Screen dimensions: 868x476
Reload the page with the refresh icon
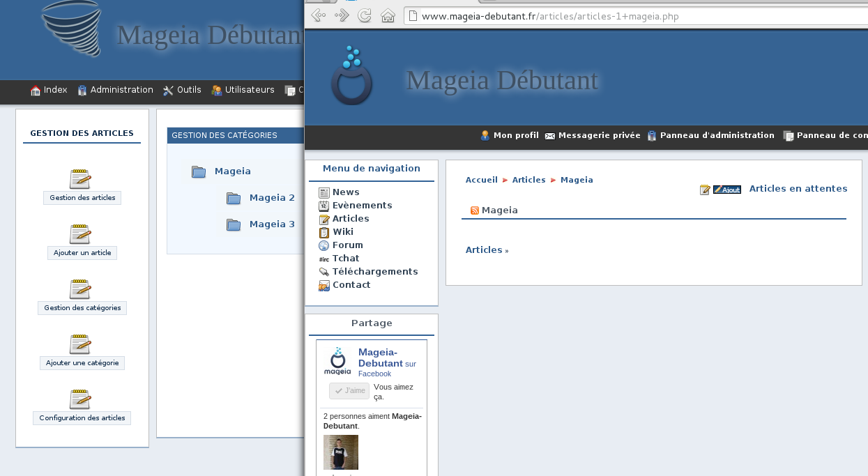364,15
